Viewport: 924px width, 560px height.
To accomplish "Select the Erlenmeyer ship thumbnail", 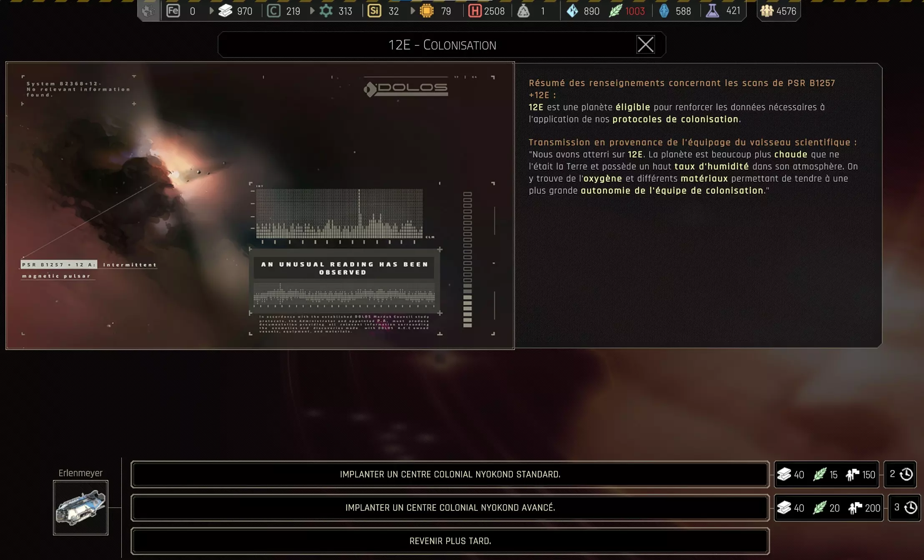I will pyautogui.click(x=80, y=507).
